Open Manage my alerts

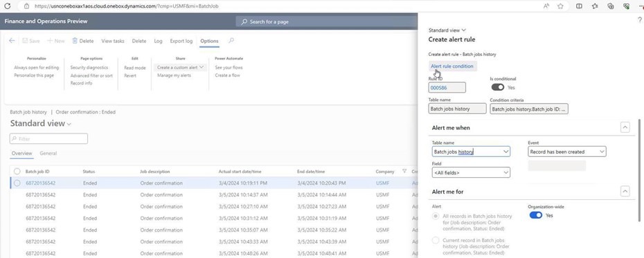point(174,75)
